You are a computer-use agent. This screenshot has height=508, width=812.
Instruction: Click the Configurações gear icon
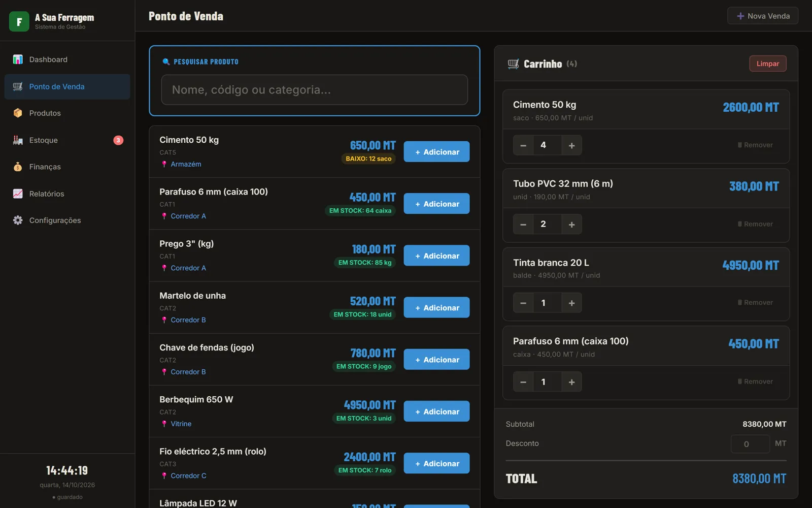click(x=18, y=220)
